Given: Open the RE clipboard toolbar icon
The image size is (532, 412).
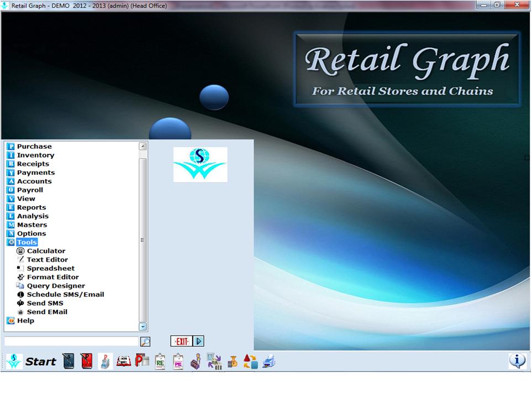Looking at the screenshot, I should 160,361.
